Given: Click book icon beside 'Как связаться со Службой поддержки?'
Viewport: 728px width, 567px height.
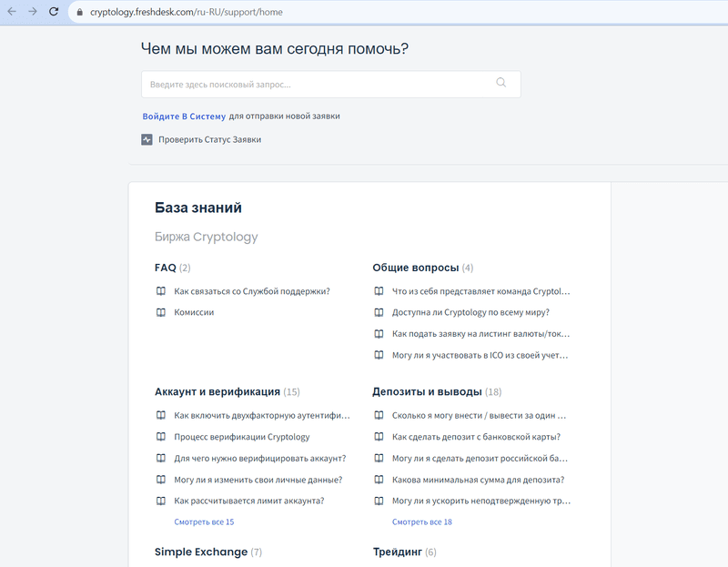Looking at the screenshot, I should tap(161, 291).
